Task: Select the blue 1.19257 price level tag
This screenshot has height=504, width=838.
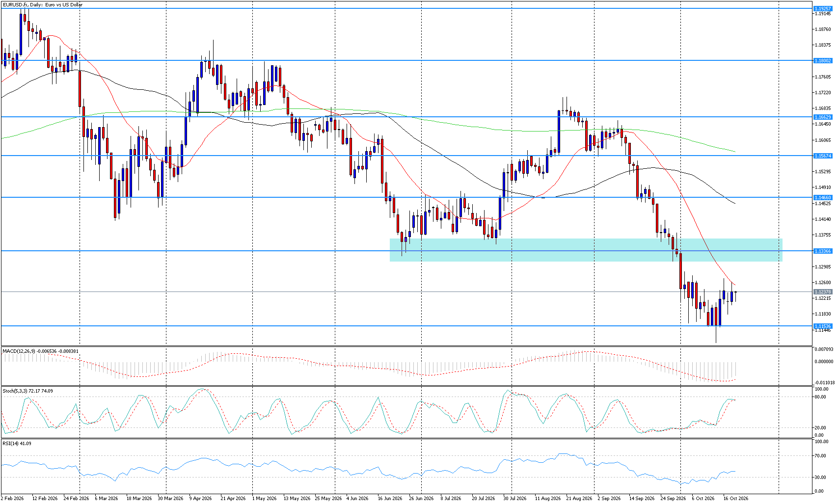Action: [823, 9]
